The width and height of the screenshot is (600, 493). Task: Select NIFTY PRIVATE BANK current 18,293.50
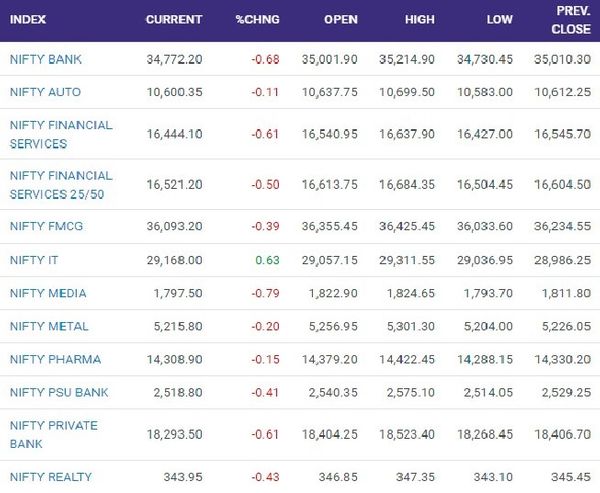(x=174, y=434)
